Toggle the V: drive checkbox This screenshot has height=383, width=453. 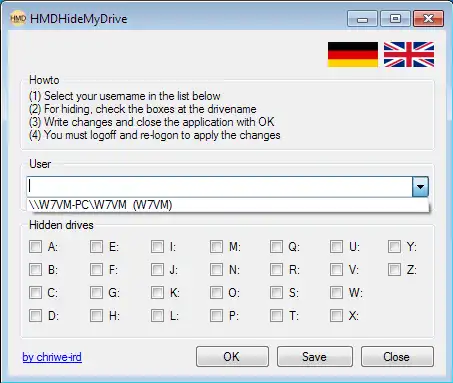[336, 270]
